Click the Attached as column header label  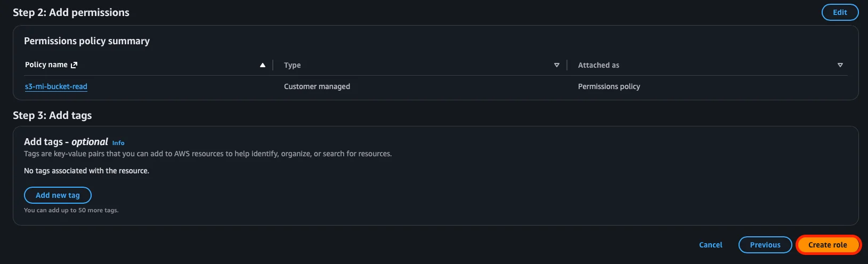[x=598, y=65]
